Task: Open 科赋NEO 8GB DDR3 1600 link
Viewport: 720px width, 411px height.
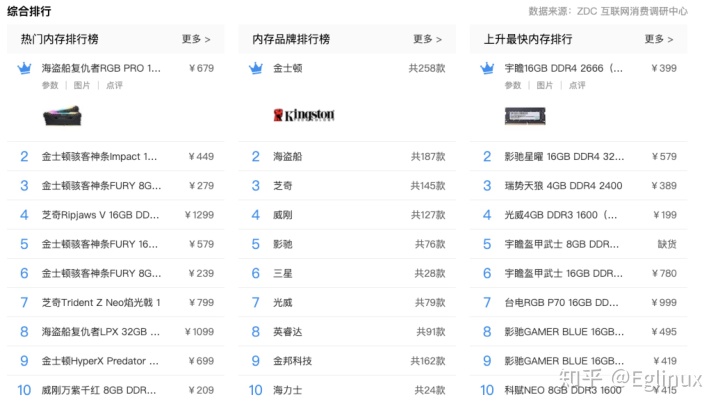Action: coord(563,390)
